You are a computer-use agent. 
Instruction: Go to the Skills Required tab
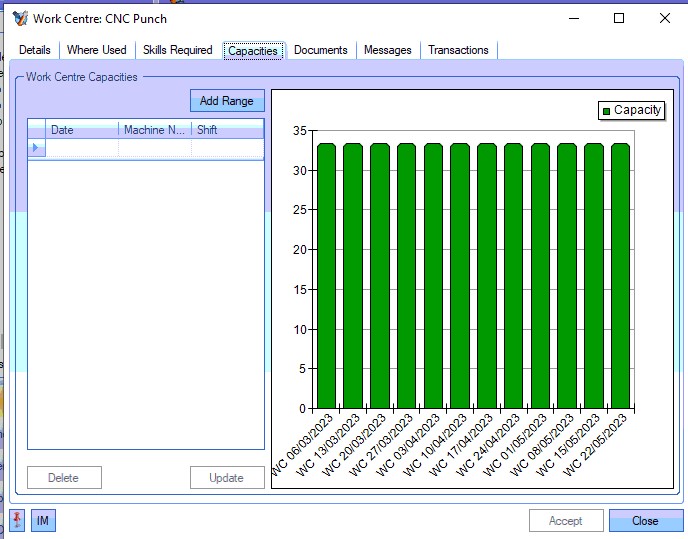(x=177, y=50)
